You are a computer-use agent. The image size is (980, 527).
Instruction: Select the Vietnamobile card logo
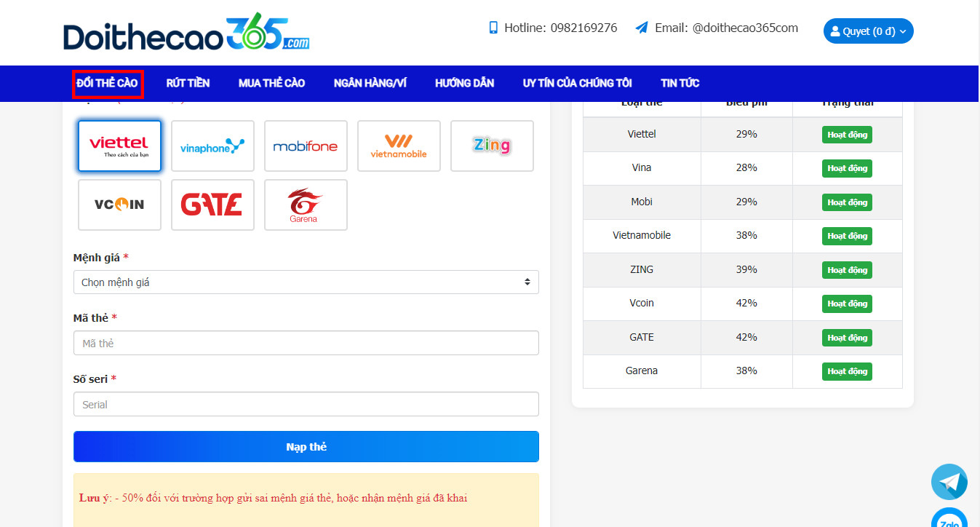click(x=399, y=146)
